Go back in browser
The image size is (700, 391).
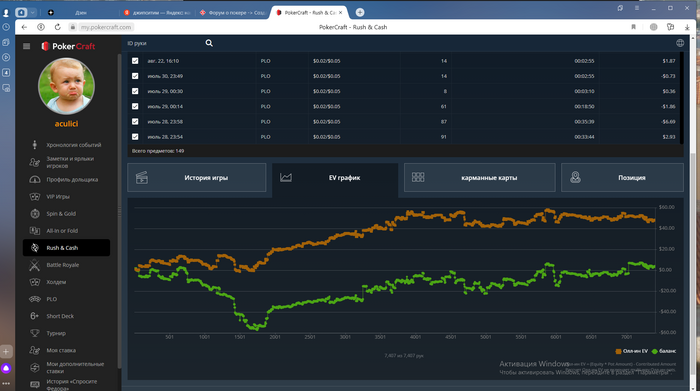click(x=24, y=27)
